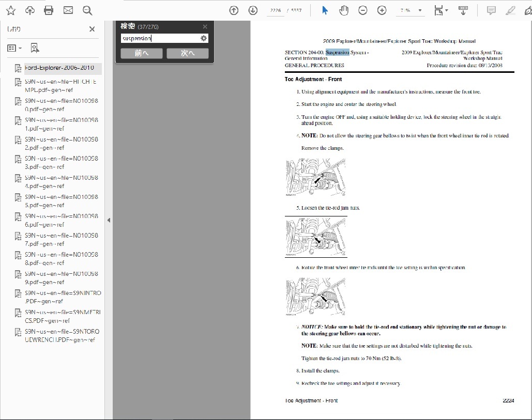Click the previous result button 前へ
This screenshot has width=532, height=420.
coord(142,53)
